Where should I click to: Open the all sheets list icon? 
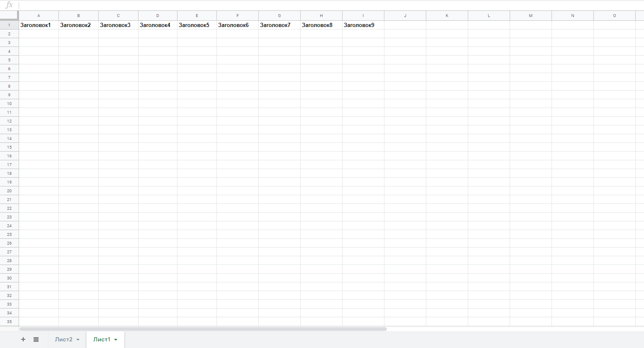point(36,339)
